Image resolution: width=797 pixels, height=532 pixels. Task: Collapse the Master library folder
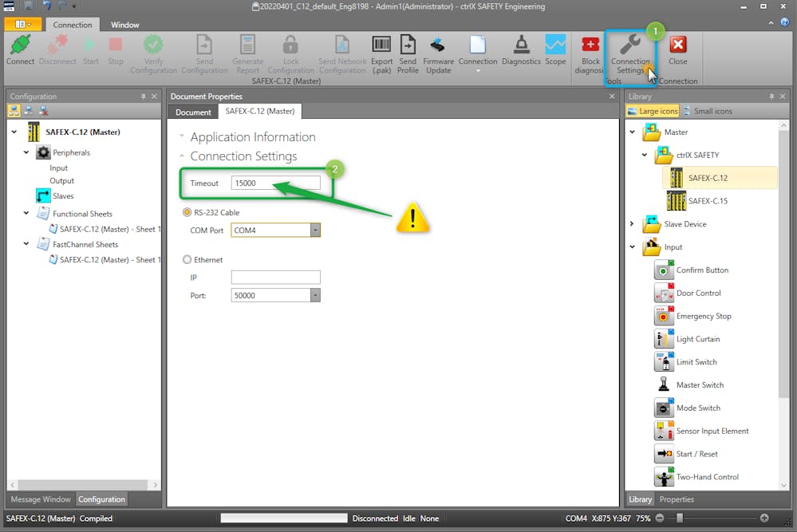pyautogui.click(x=632, y=132)
